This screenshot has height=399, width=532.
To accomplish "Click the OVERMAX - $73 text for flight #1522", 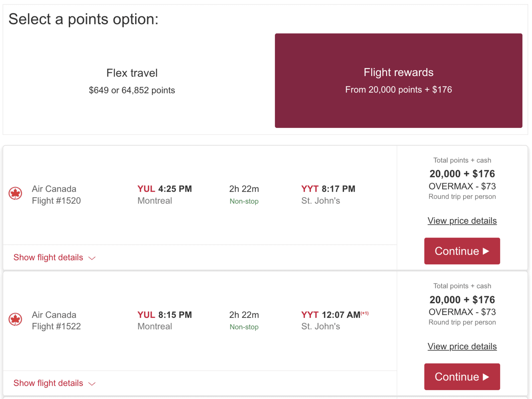I will coord(462,312).
